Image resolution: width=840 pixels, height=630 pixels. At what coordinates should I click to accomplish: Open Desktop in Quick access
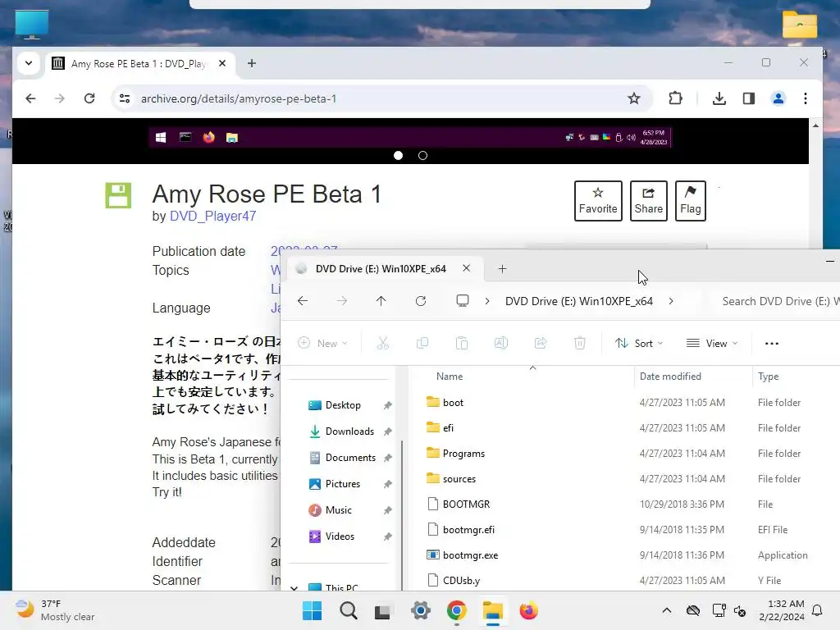click(x=343, y=405)
